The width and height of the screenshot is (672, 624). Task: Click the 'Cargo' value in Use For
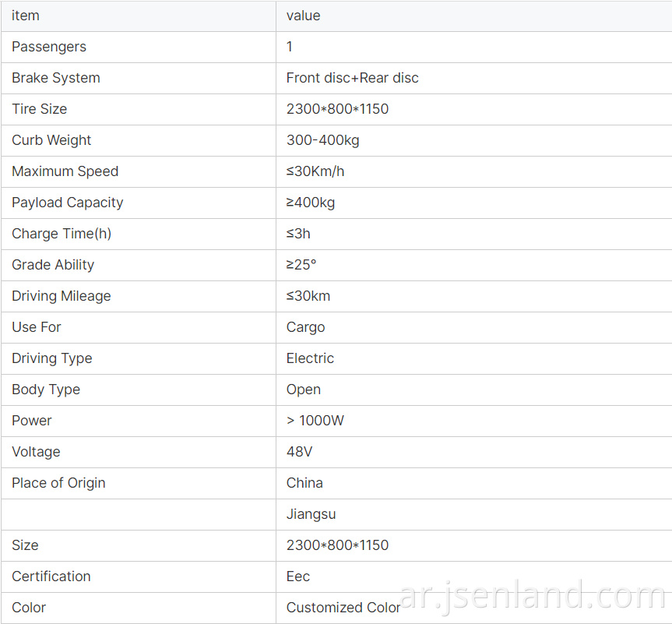tap(305, 327)
